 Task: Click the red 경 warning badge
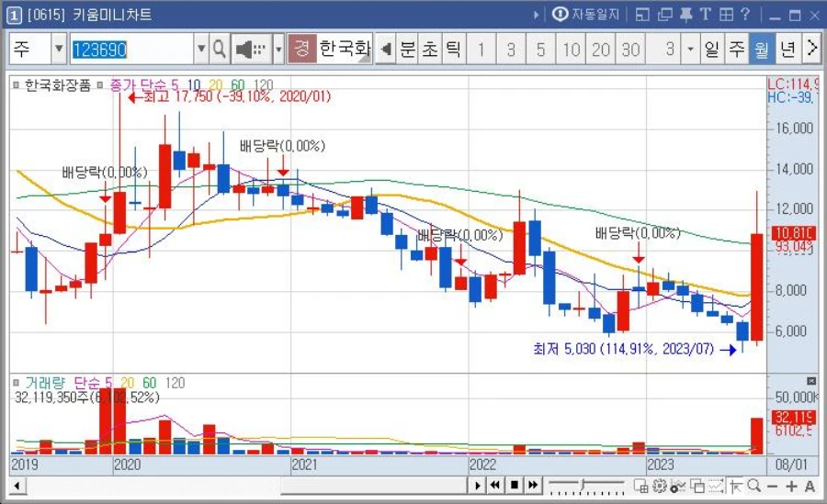pyautogui.click(x=301, y=49)
